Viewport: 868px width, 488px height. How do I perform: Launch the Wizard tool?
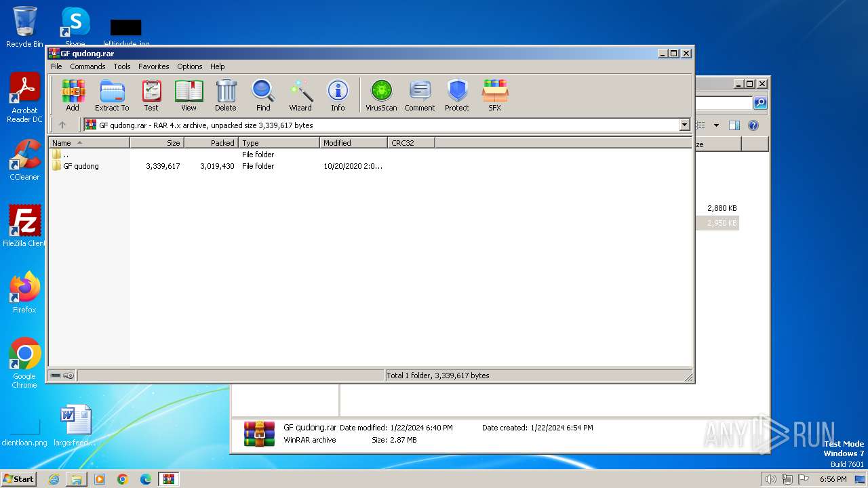pyautogui.click(x=300, y=96)
